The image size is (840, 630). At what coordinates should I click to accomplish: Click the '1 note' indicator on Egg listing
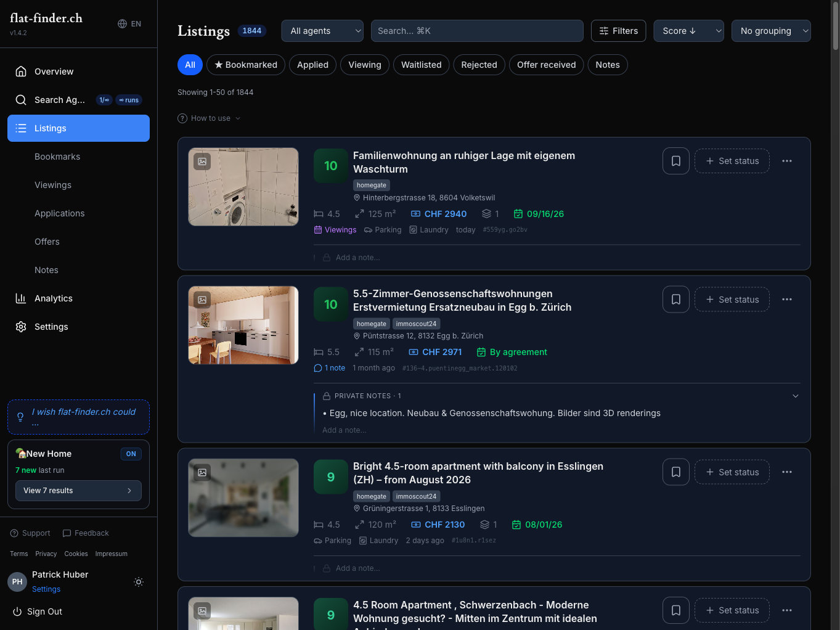pyautogui.click(x=330, y=368)
